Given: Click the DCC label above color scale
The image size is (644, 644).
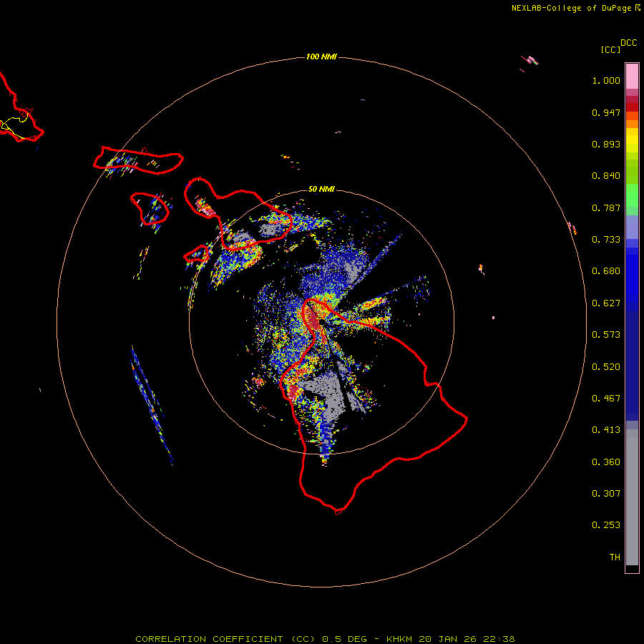Looking at the screenshot, I should coord(629,43).
